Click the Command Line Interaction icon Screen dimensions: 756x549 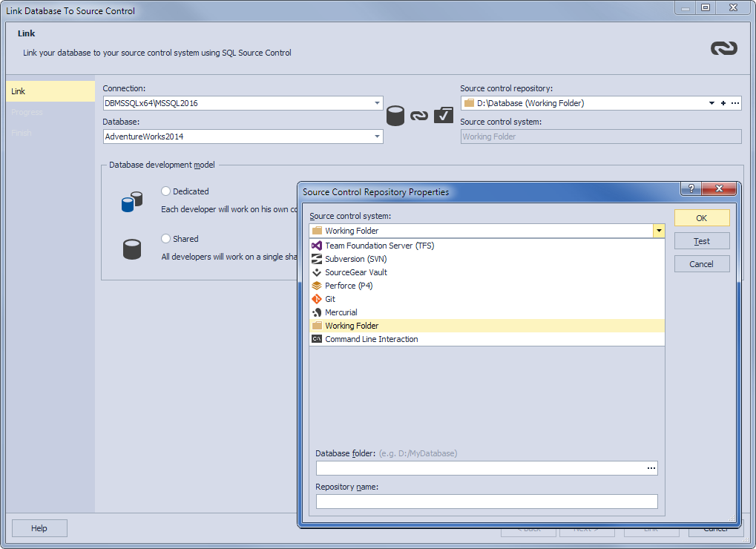pos(316,339)
